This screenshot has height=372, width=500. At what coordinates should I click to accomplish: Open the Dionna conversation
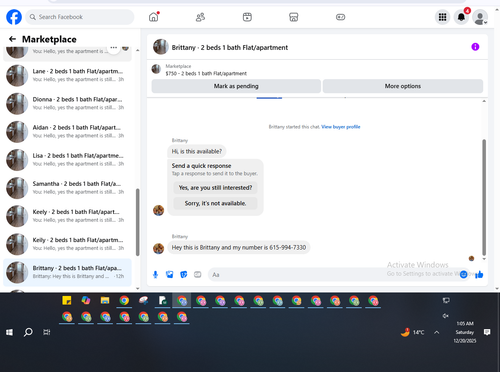67,103
